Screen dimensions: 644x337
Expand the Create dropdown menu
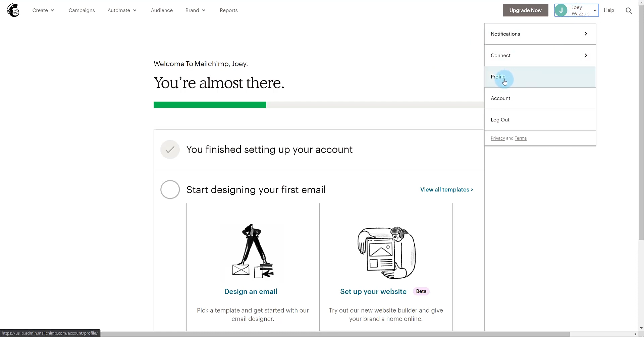click(x=43, y=10)
